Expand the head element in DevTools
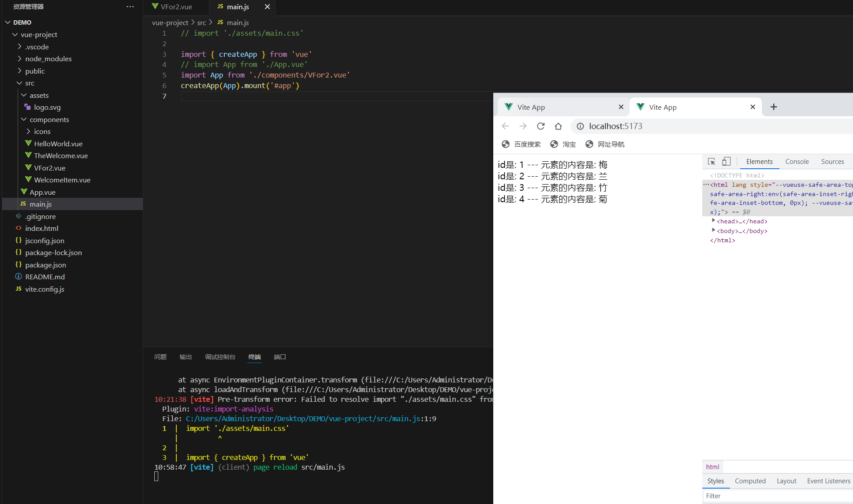Viewport: 853px width, 504px height. [x=713, y=221]
